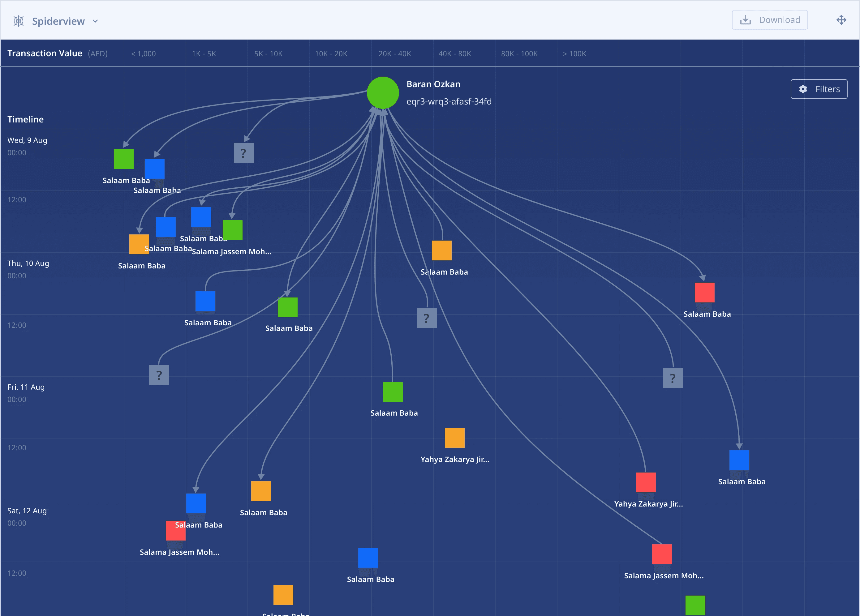Select the green Baran Ozkan node

click(383, 93)
